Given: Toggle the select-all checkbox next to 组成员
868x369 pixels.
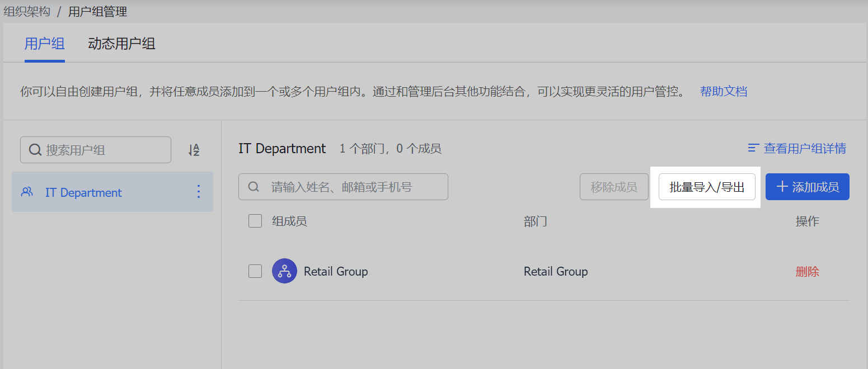Looking at the screenshot, I should coord(255,221).
